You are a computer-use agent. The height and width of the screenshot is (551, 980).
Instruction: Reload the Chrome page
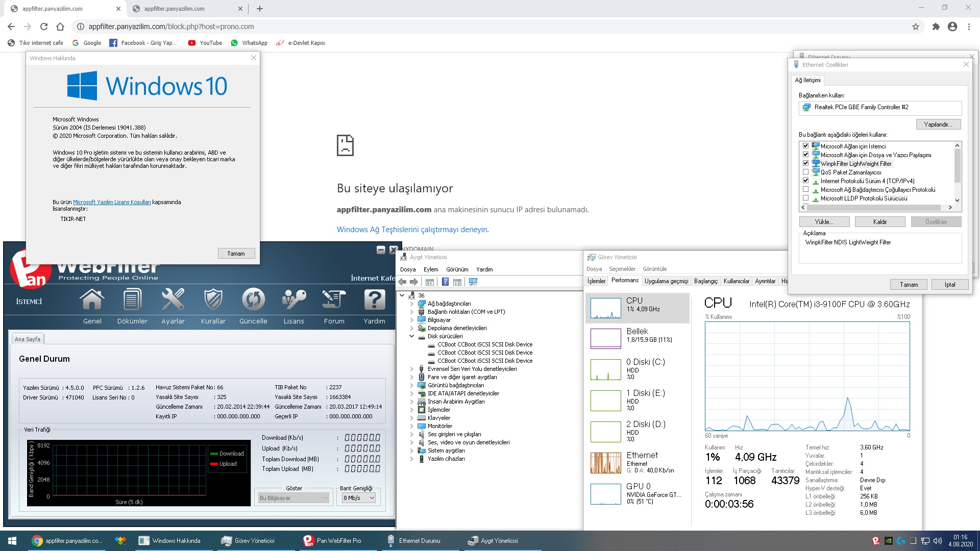coord(44,27)
